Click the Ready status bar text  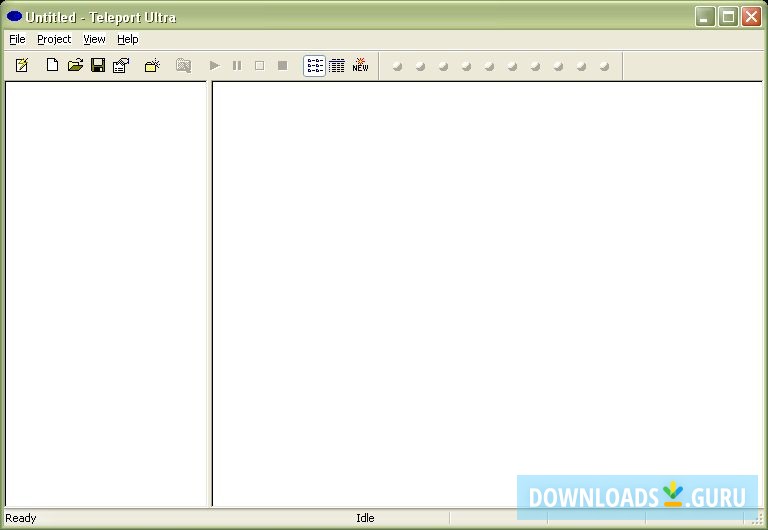(x=21, y=518)
